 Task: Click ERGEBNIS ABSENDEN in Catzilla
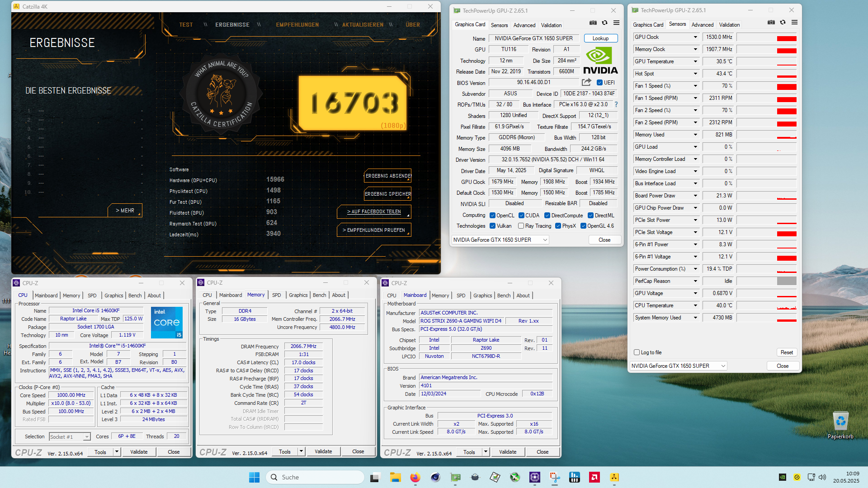pyautogui.click(x=388, y=176)
